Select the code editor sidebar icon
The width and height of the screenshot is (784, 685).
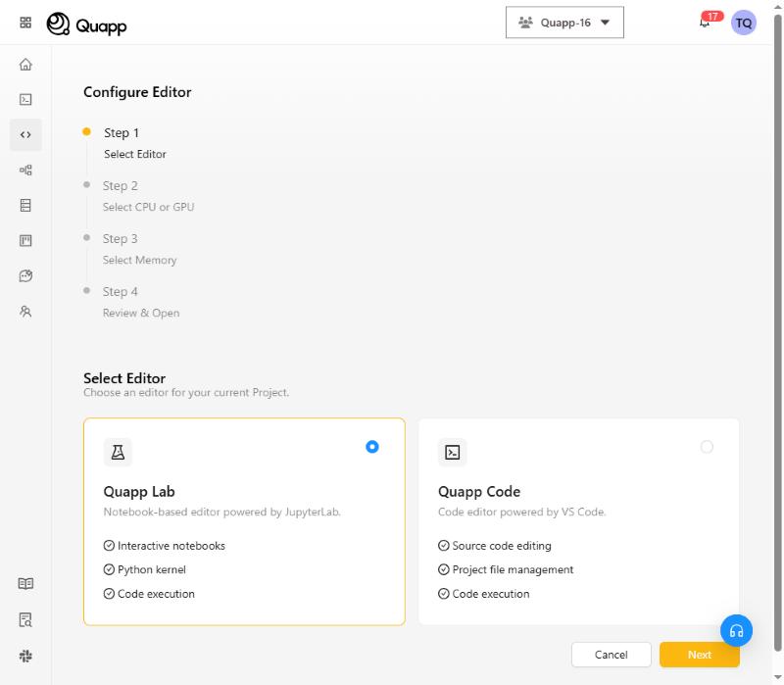pyautogui.click(x=25, y=134)
